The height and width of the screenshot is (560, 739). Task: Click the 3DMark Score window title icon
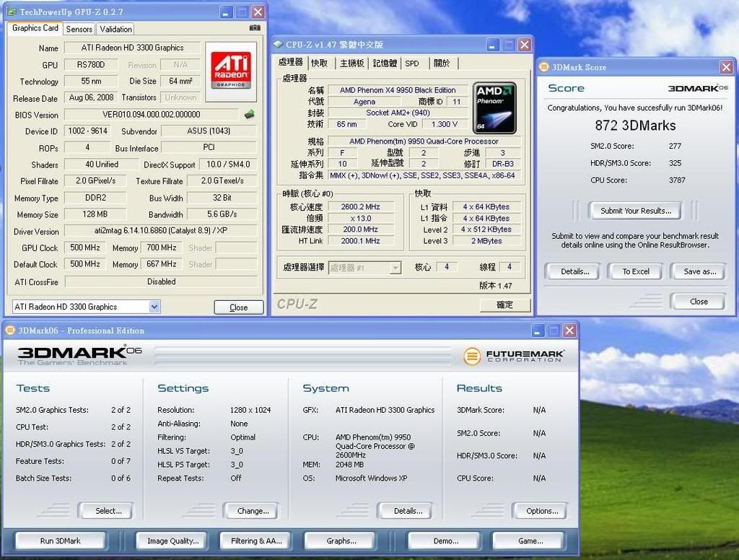pyautogui.click(x=544, y=67)
